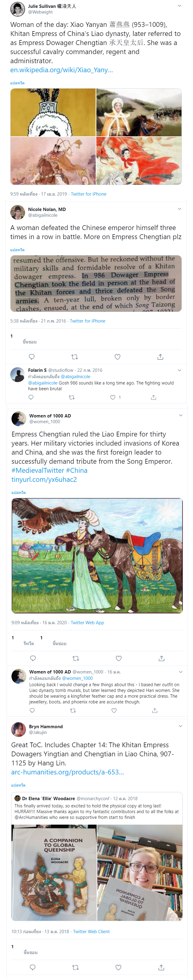Retweet the Women of 1000 AD main tweet
193x980 pixels.
(x=76, y=659)
